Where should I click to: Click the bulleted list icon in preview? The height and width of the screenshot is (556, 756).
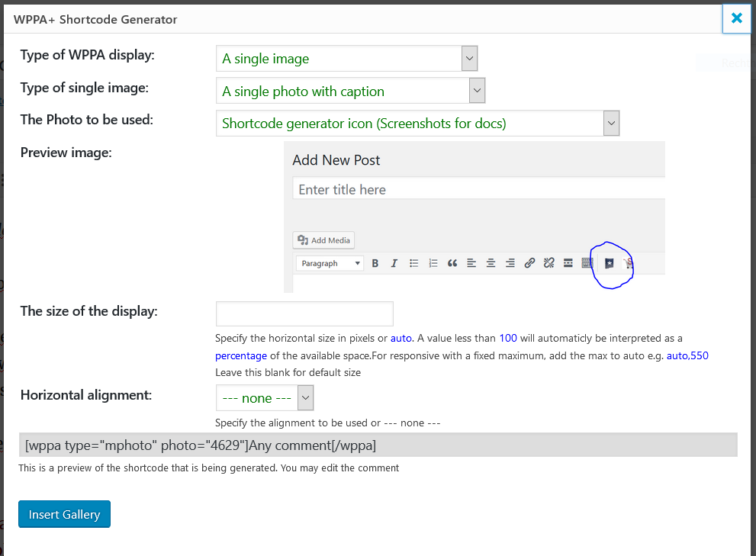(414, 263)
